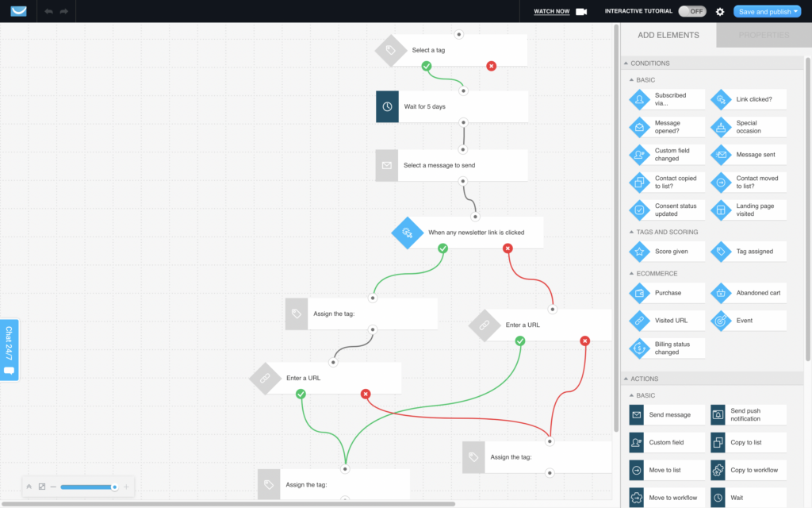
Task: Select the Abandoned cart condition
Action: [x=749, y=293]
